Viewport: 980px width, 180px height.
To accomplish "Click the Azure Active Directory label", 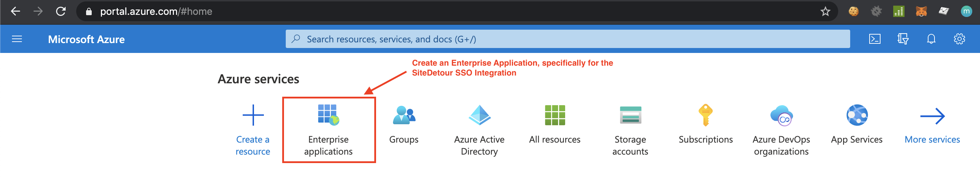I will click(x=479, y=145).
